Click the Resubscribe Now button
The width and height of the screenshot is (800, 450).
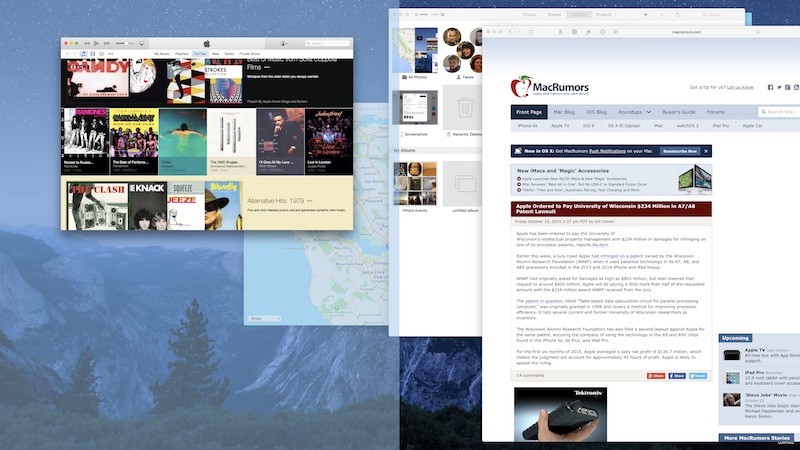[x=679, y=151]
